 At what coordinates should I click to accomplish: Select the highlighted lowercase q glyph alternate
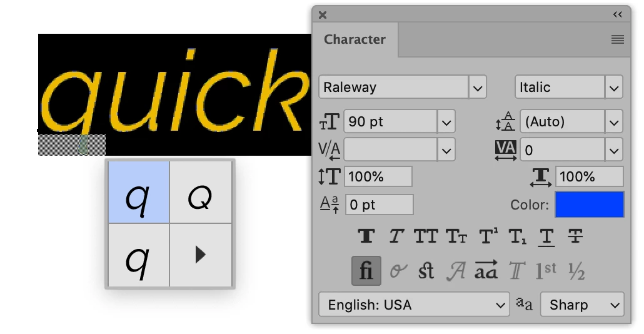(x=139, y=192)
